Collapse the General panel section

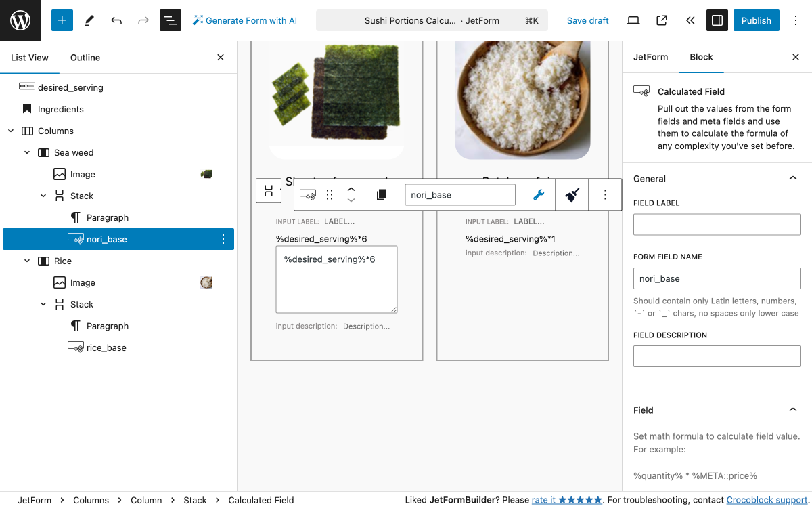[x=717, y=179]
